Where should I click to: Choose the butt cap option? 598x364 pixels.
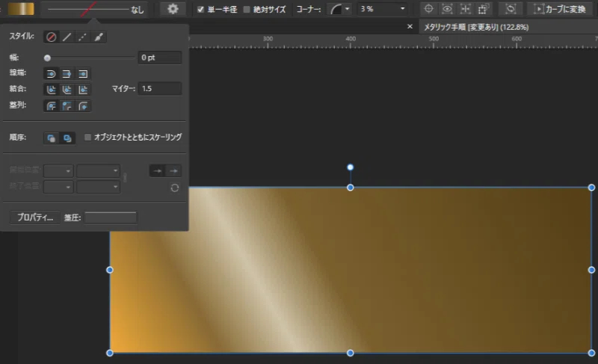pyautogui.click(x=67, y=73)
